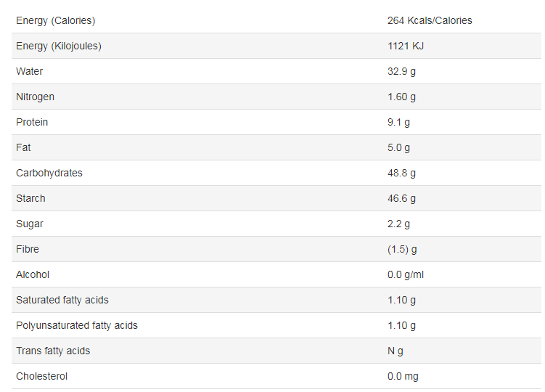
Task: Click the Protein row label
Action: [x=32, y=122]
